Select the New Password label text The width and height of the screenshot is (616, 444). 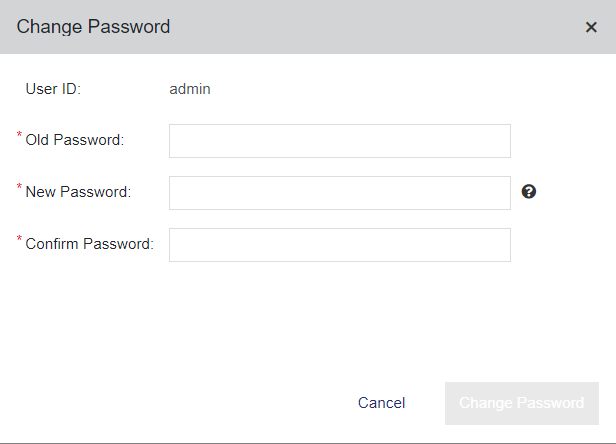(78, 192)
